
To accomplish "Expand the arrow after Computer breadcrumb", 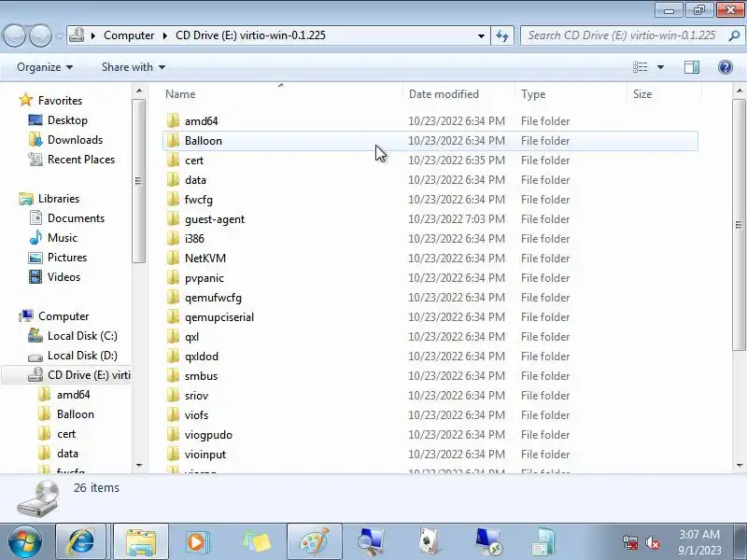I will [x=165, y=35].
